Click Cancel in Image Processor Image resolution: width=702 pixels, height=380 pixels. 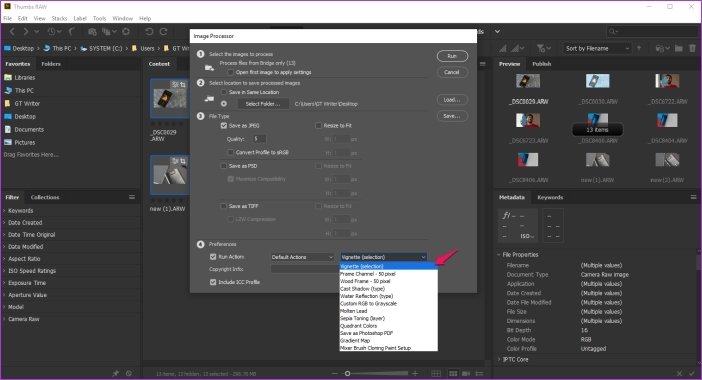[452, 73]
